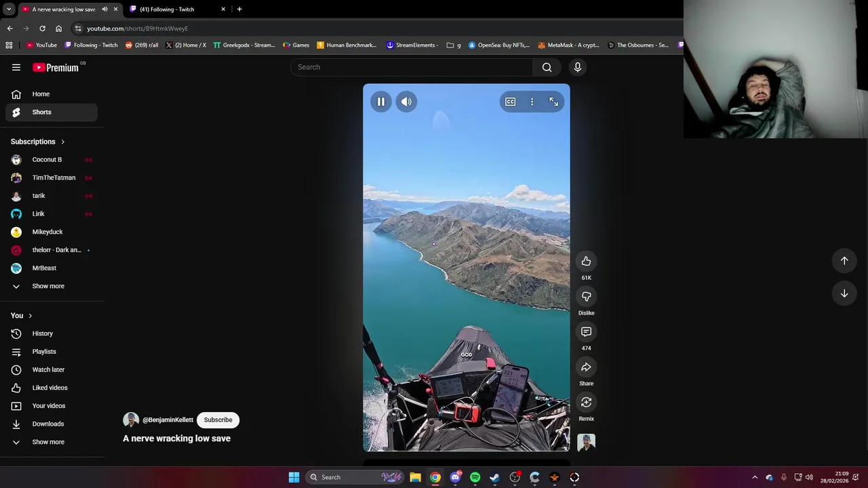Open MrBeast channel
Viewport: 868px width, 488px height.
pyautogui.click(x=52, y=268)
